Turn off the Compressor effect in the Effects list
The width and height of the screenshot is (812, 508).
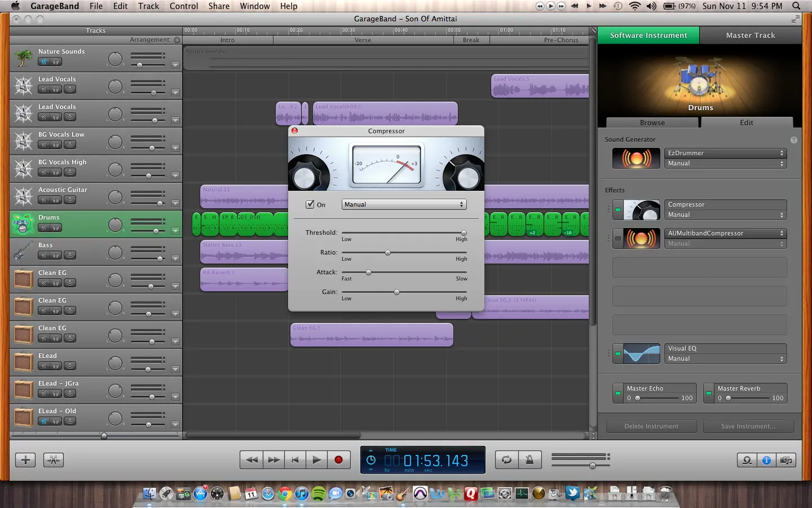click(618, 209)
